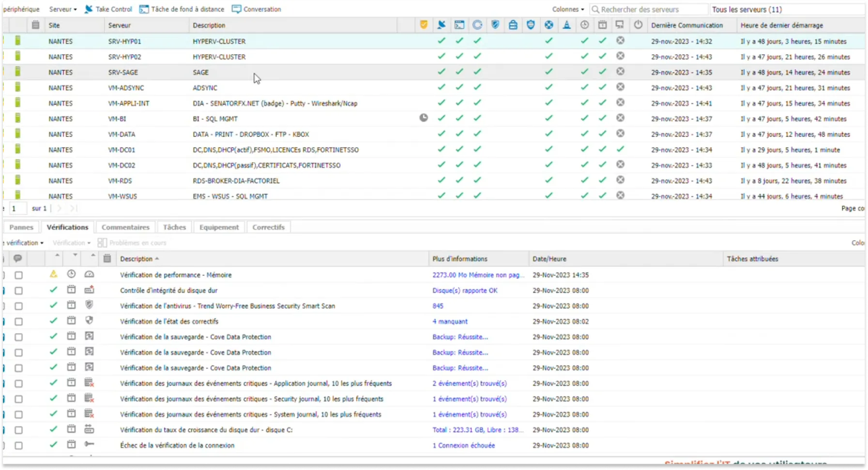This screenshot has height=470, width=868.
Task: Select the checkbox next to Vérification de performance - Mémoire
Action: (x=19, y=275)
